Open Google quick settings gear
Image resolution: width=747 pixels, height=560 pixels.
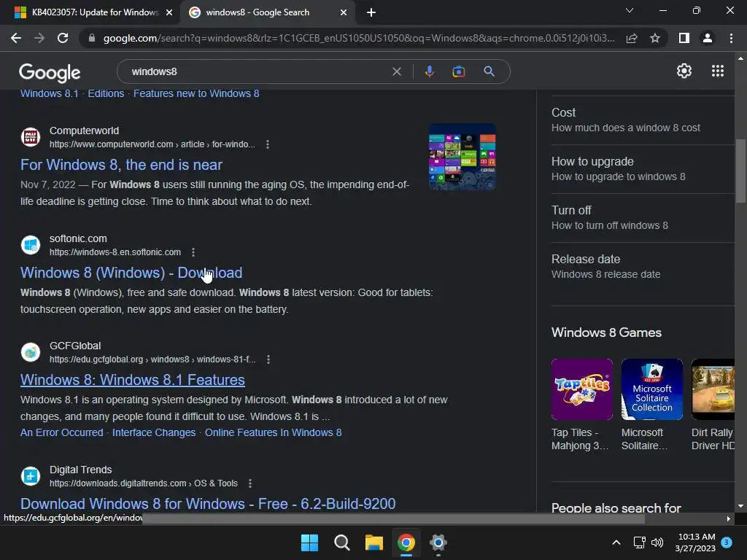(684, 71)
